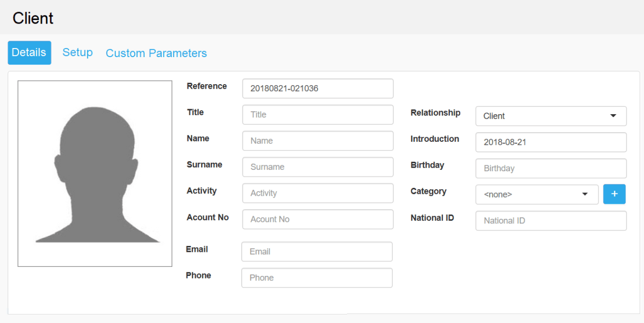Select the Acount No field
644x323 pixels.
pyautogui.click(x=318, y=219)
